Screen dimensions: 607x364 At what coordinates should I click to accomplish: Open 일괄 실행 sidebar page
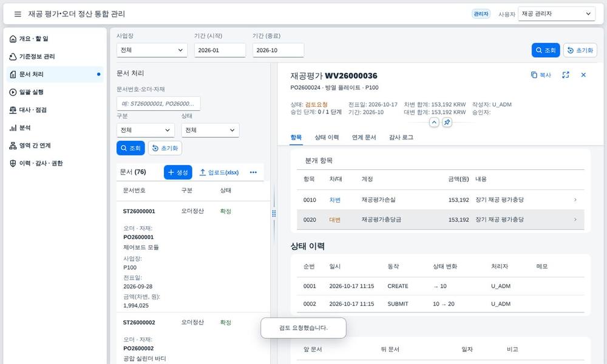[55, 92]
